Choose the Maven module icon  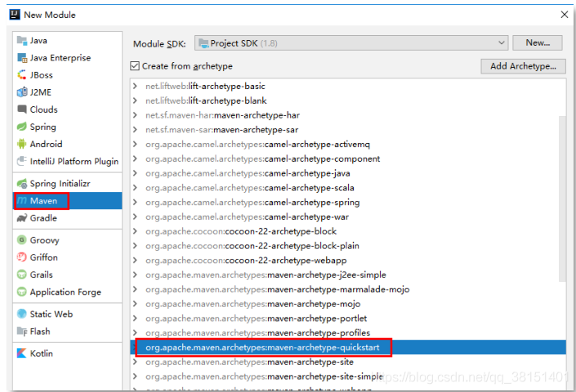[x=22, y=201]
